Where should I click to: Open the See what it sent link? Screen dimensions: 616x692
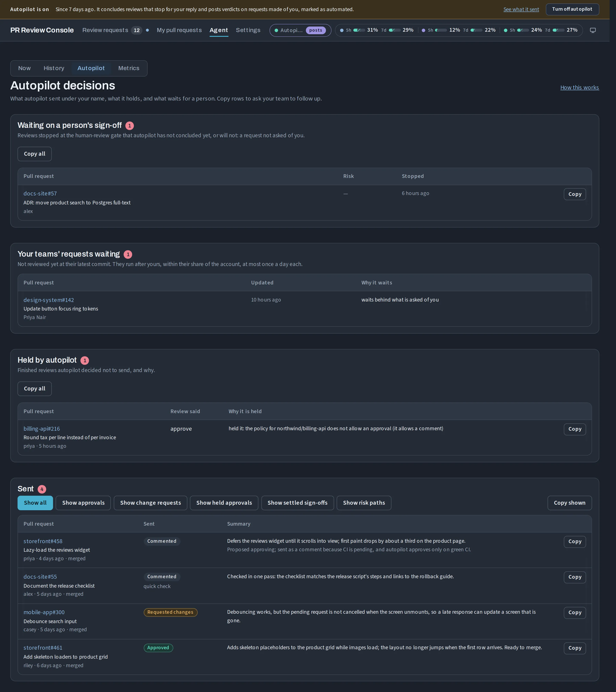pos(521,9)
